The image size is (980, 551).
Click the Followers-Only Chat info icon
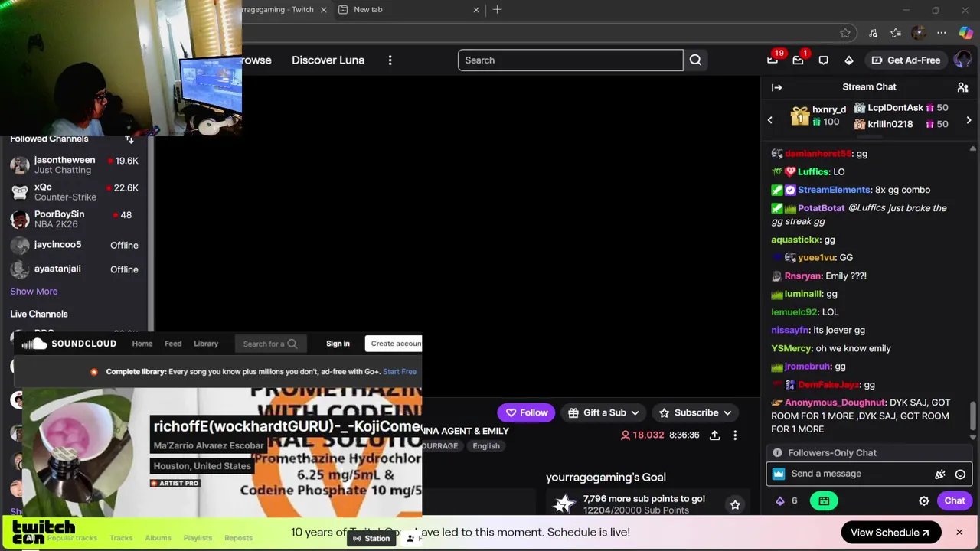pyautogui.click(x=777, y=452)
